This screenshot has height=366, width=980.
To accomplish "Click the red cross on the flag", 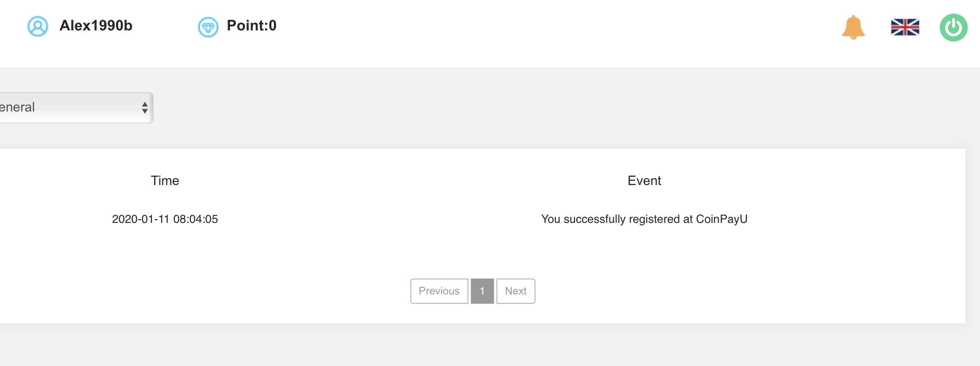I will coord(905,27).
